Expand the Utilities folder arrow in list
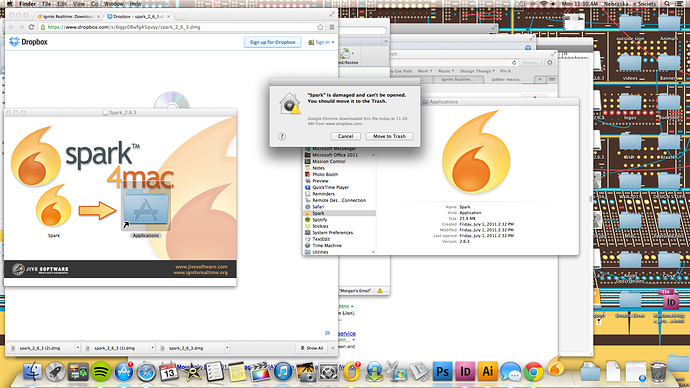The height and width of the screenshot is (388, 690). point(373,252)
